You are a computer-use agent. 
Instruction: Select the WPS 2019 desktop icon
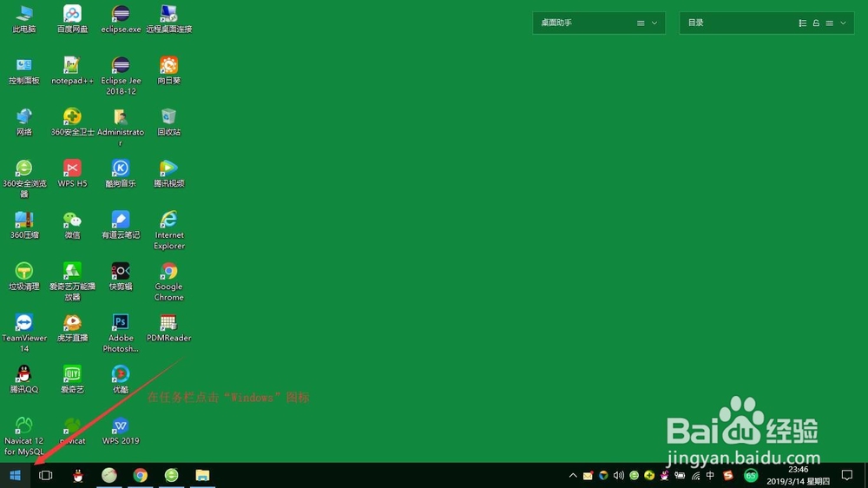click(121, 431)
